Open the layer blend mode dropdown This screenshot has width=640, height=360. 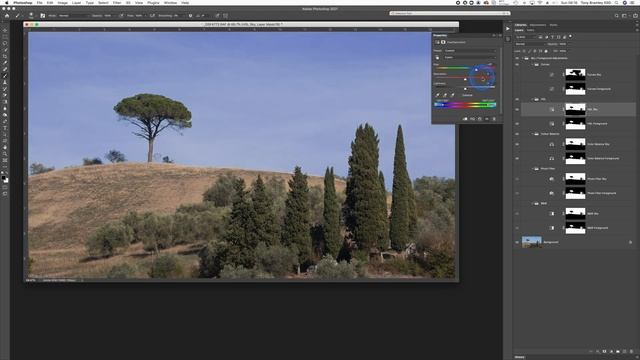(x=530, y=44)
